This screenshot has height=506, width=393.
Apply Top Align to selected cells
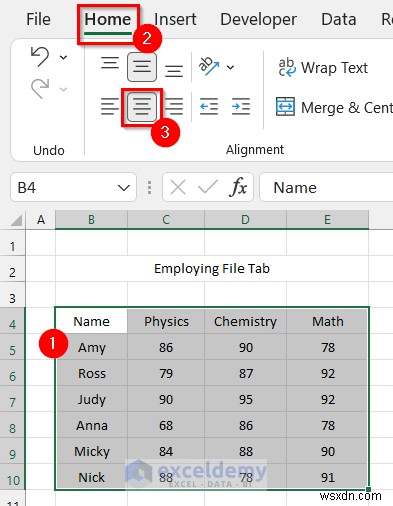tap(110, 63)
